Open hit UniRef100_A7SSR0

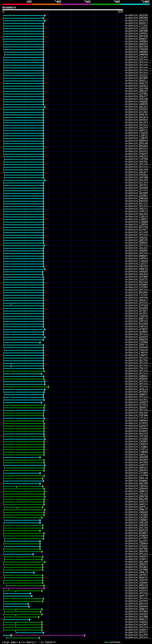coord(136,287)
